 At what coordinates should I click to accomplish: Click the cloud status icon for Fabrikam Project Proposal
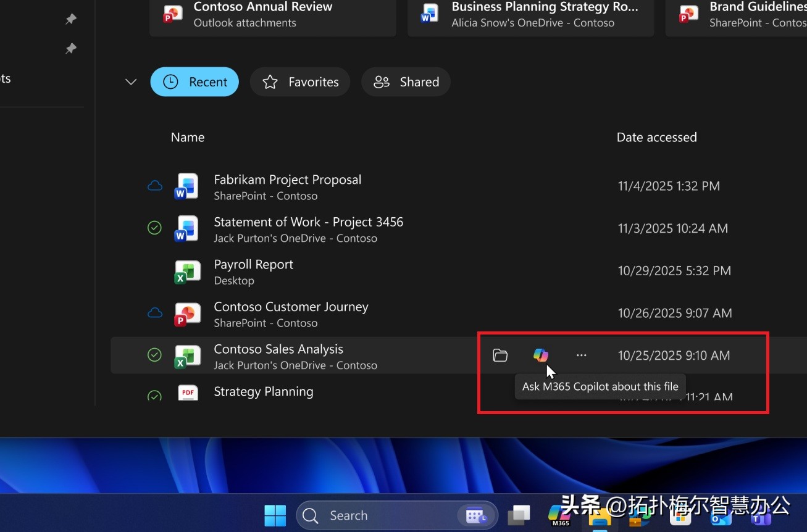154,185
